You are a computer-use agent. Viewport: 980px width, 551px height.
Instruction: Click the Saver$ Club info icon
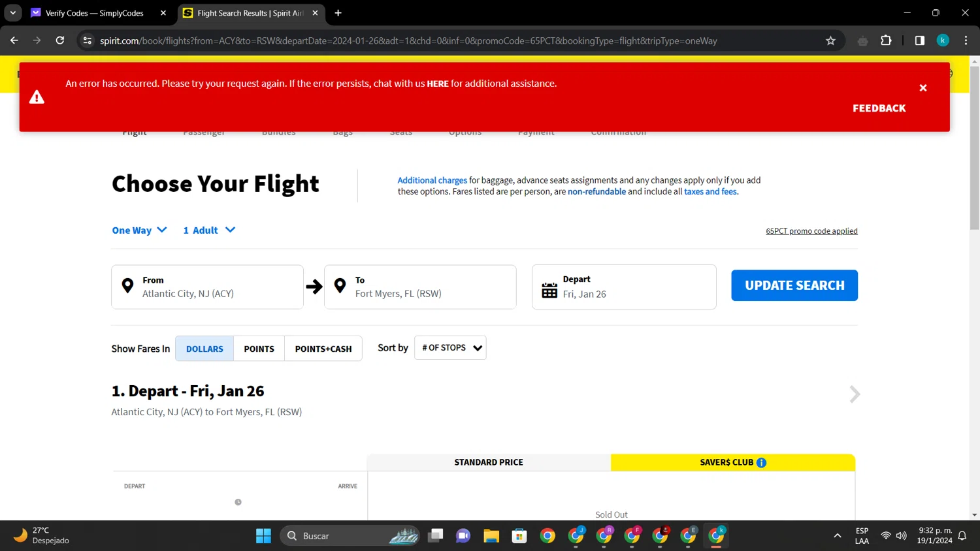pos(761,463)
